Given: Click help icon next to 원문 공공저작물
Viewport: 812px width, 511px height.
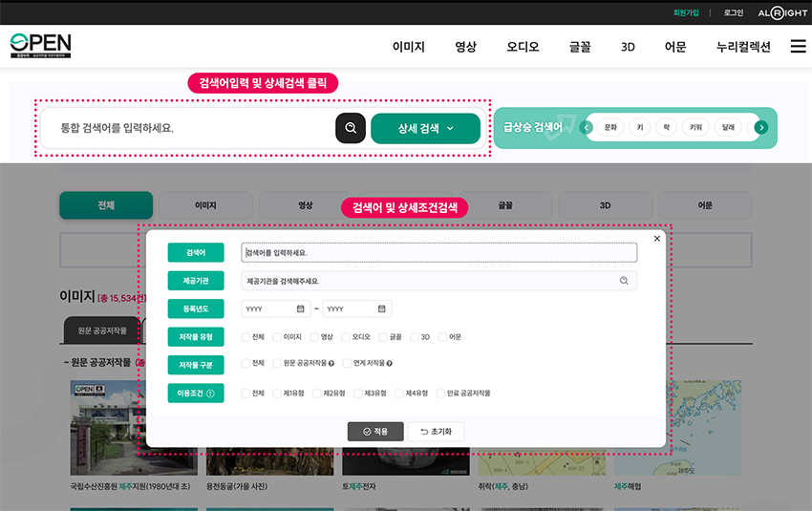Looking at the screenshot, I should click(x=331, y=364).
